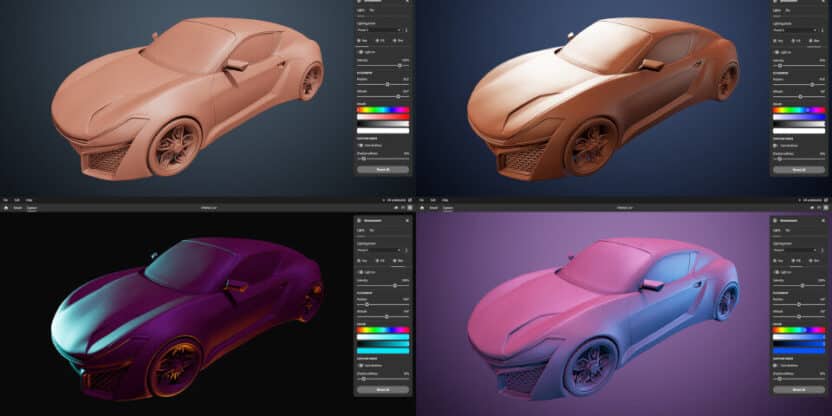Toggle Light on beside the orange car
The height and width of the screenshot is (416, 832).
coord(776,53)
